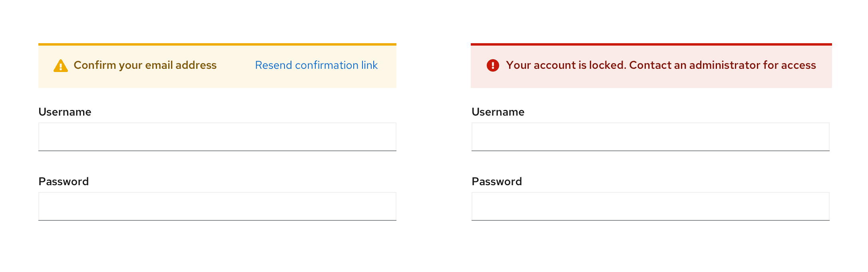Click the Password label below the email warning
Image resolution: width=868 pixels, height=272 pixels.
(64, 182)
